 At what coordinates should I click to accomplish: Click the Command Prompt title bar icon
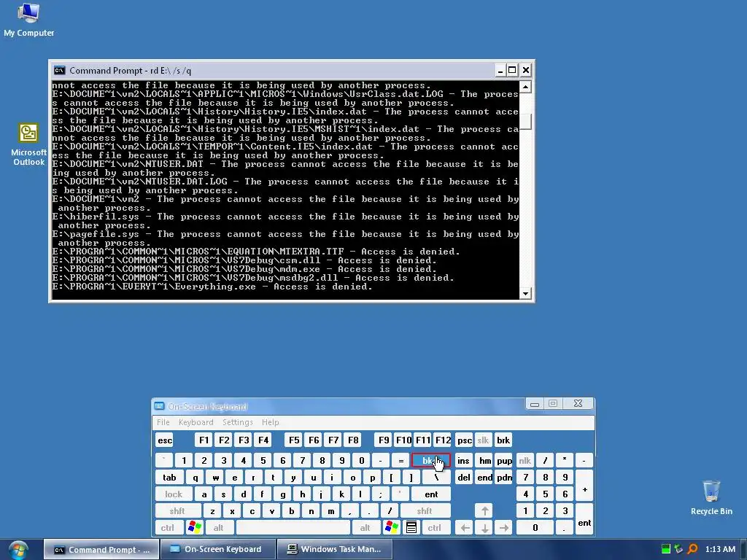pos(60,71)
